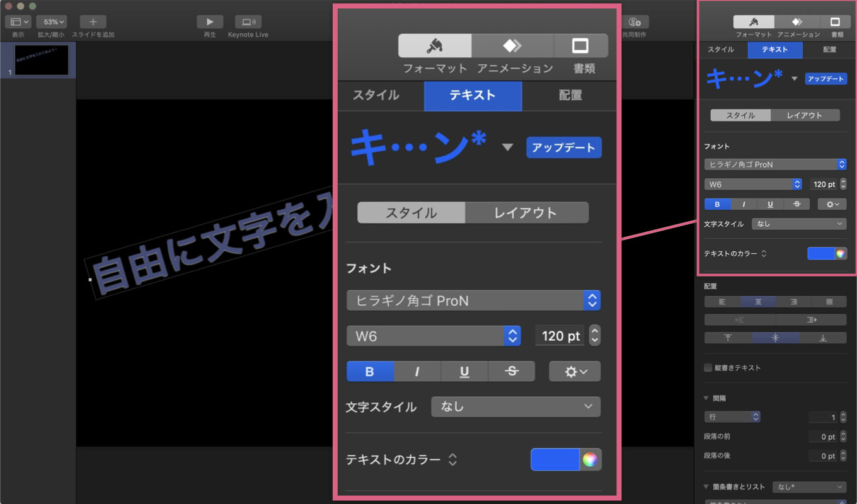Align text left in the 配置 section
This screenshot has height=504, width=857.
[722, 302]
